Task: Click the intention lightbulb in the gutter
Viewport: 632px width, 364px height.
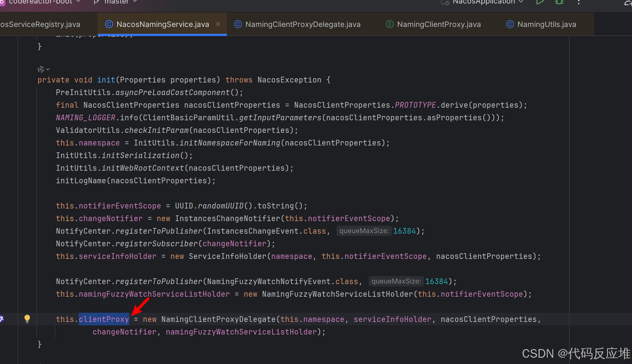Action: [x=27, y=318]
